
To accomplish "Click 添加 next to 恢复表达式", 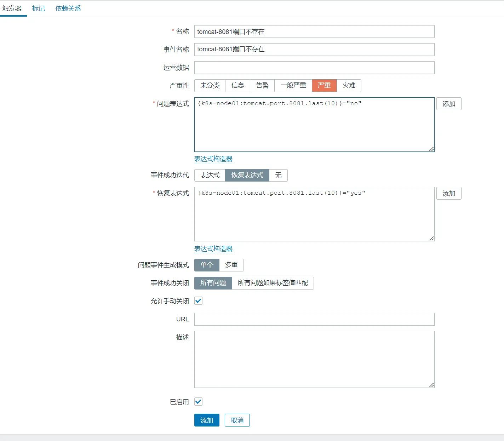I will 448,194.
